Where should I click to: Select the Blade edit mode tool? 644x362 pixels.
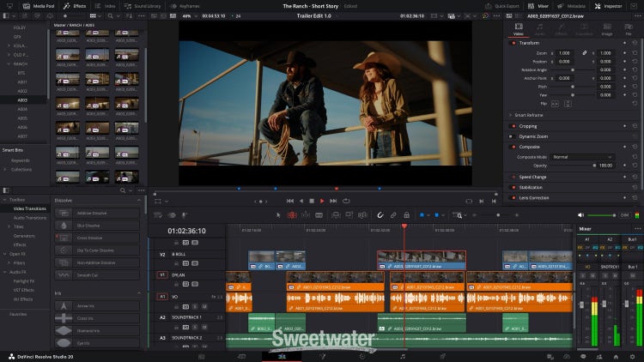pyautogui.click(x=317, y=214)
